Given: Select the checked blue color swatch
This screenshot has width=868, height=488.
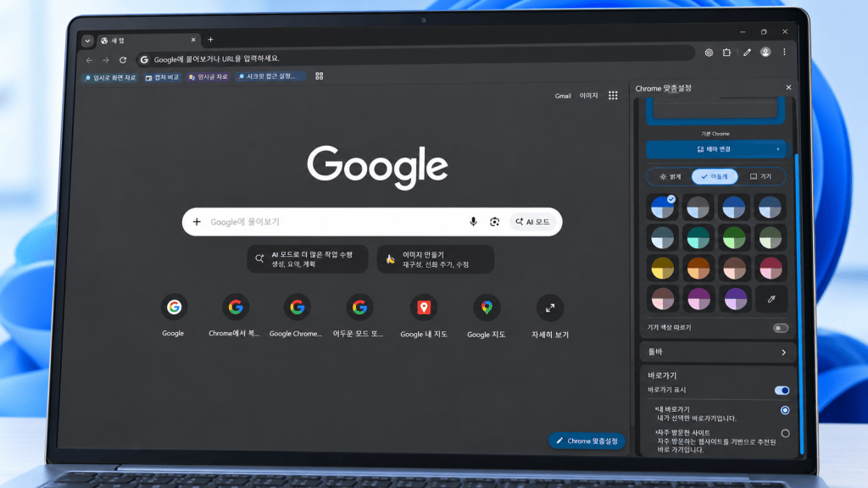Looking at the screenshot, I should (x=663, y=208).
